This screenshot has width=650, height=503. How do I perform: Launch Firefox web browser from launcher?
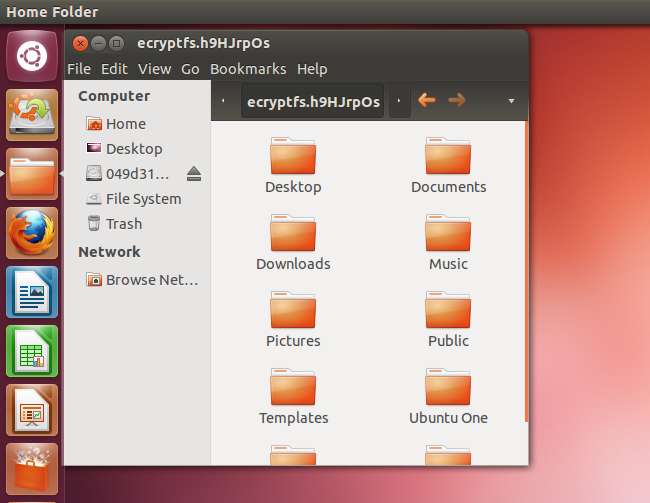32,233
